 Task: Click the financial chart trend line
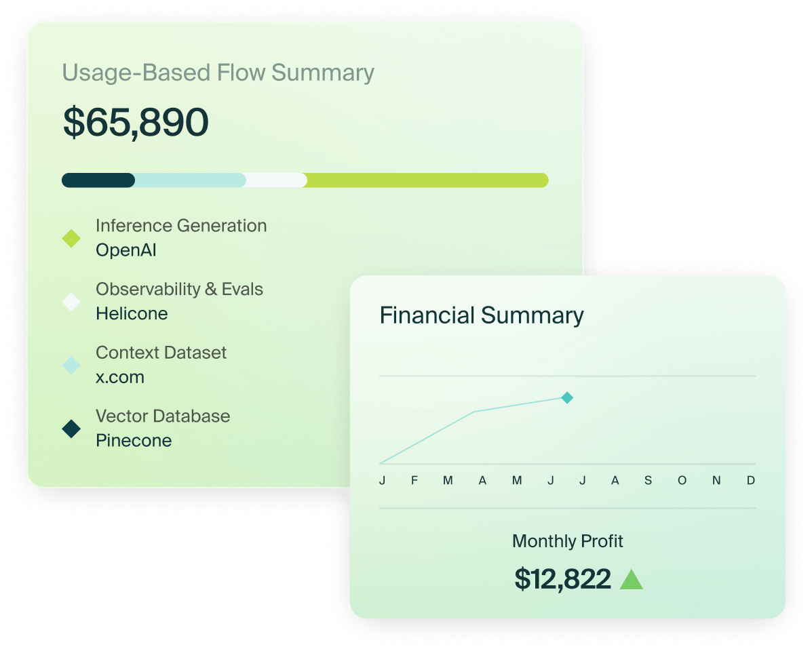pyautogui.click(x=473, y=412)
